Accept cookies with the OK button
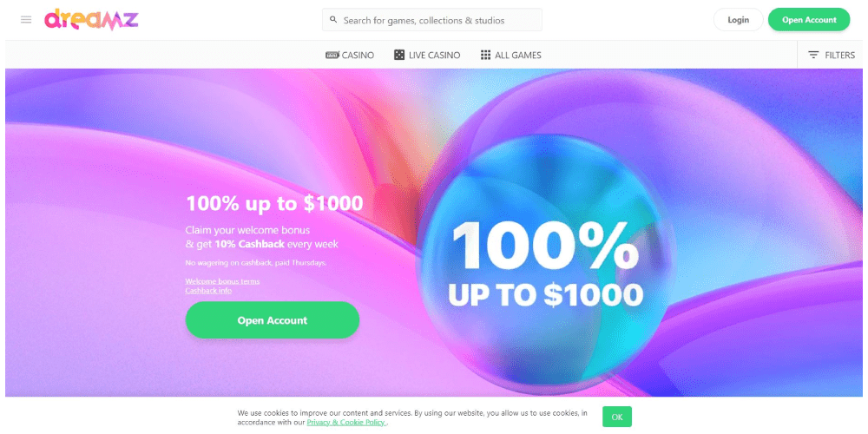Image resolution: width=868 pixels, height=434 pixels. (617, 417)
